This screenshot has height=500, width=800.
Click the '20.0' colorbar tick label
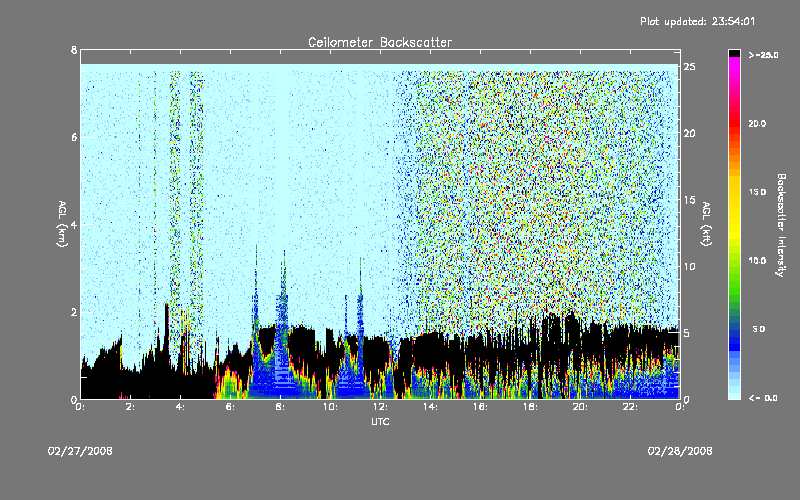click(757, 123)
